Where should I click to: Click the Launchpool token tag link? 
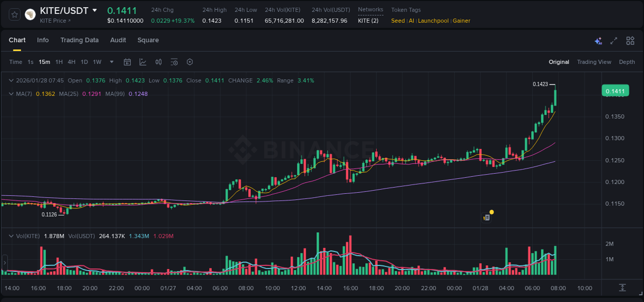[433, 21]
